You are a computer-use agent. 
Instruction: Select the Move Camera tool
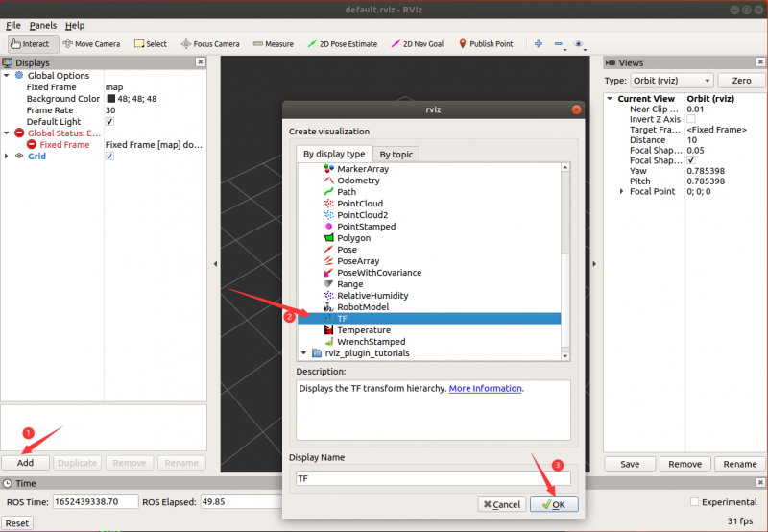pyautogui.click(x=91, y=44)
